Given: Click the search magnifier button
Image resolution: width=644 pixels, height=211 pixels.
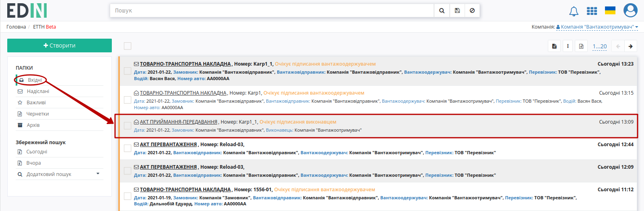Looking at the screenshot, I should [x=442, y=10].
